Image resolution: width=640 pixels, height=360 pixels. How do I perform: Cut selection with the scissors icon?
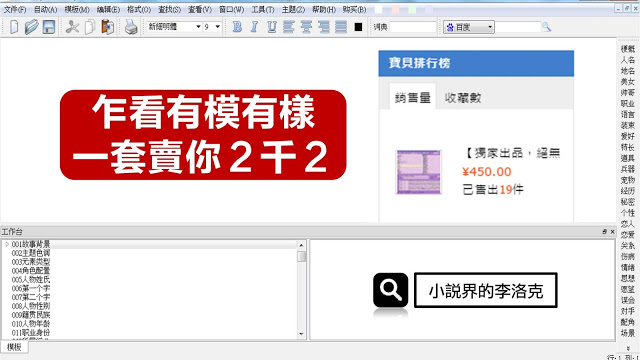[x=72, y=27]
